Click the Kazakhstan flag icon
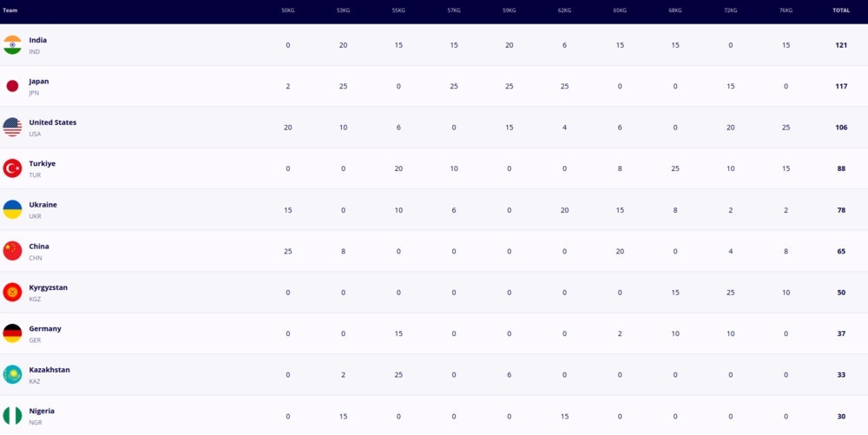This screenshot has width=868, height=435. click(x=12, y=374)
